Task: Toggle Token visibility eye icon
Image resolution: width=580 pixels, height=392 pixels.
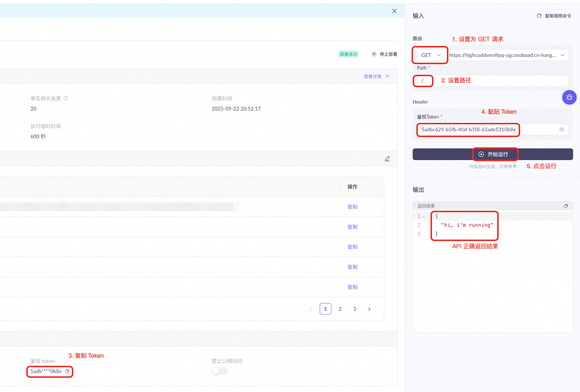Action: pos(562,129)
